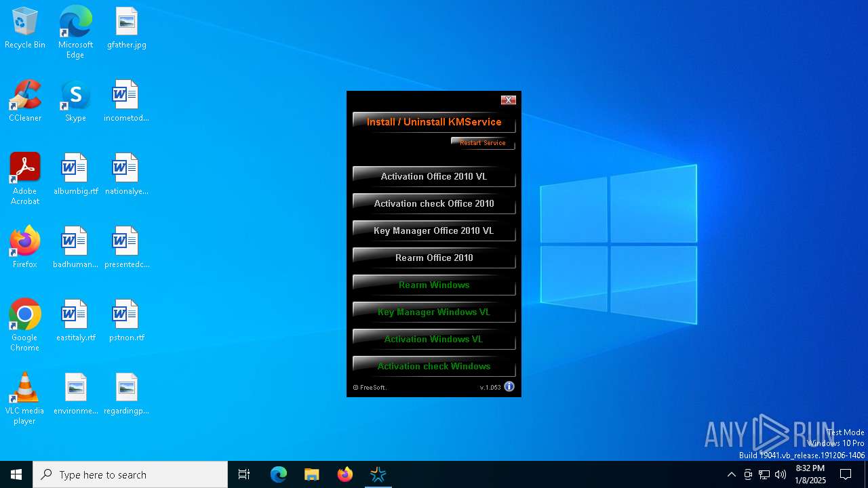Viewport: 868px width, 488px height.
Task: Run Activation check Windows
Action: 434,366
